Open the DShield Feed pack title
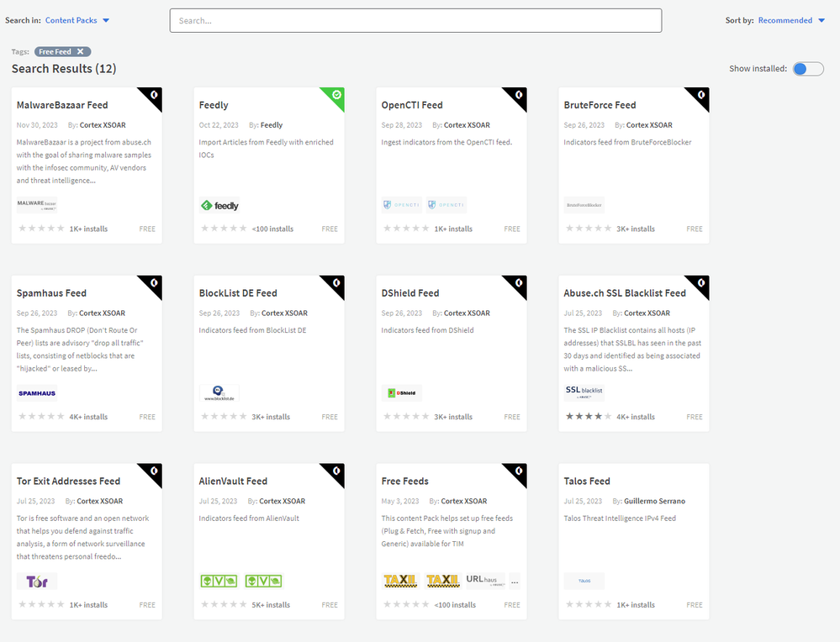The height and width of the screenshot is (642, 840). pos(409,293)
